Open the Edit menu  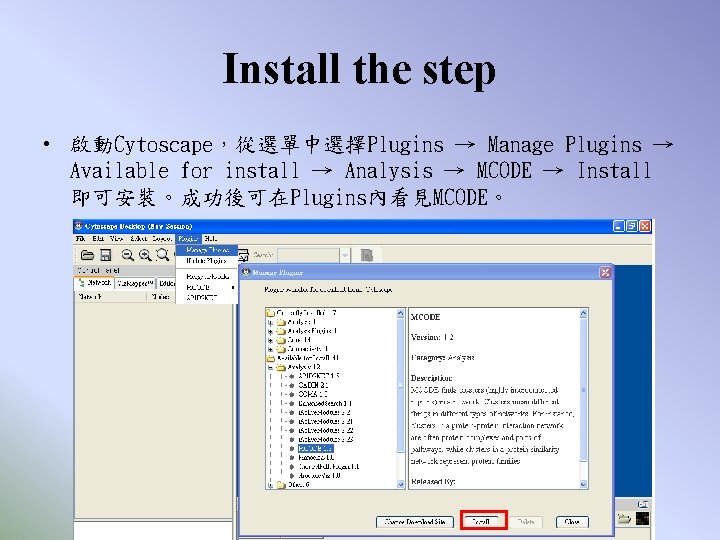coord(98,238)
